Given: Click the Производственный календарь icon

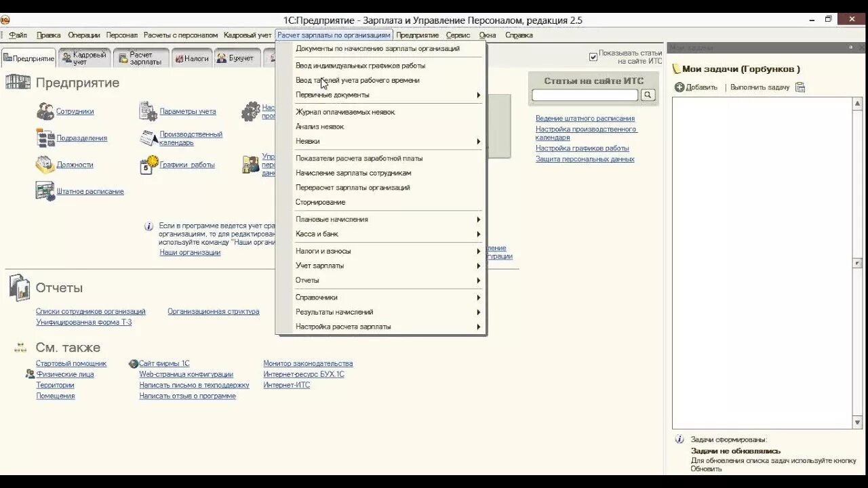Looking at the screenshot, I should pos(148,138).
